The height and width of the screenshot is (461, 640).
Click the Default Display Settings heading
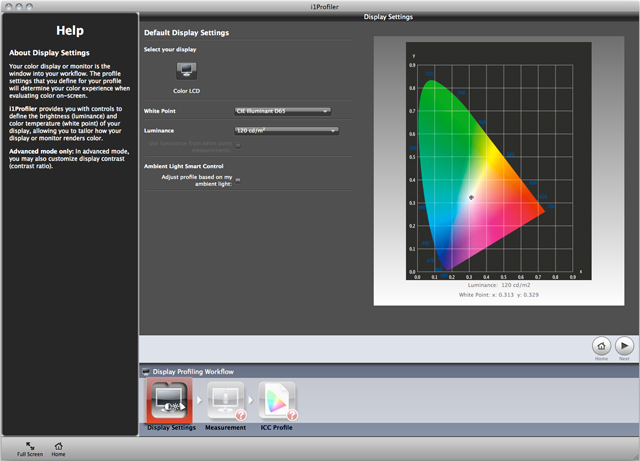[187, 33]
